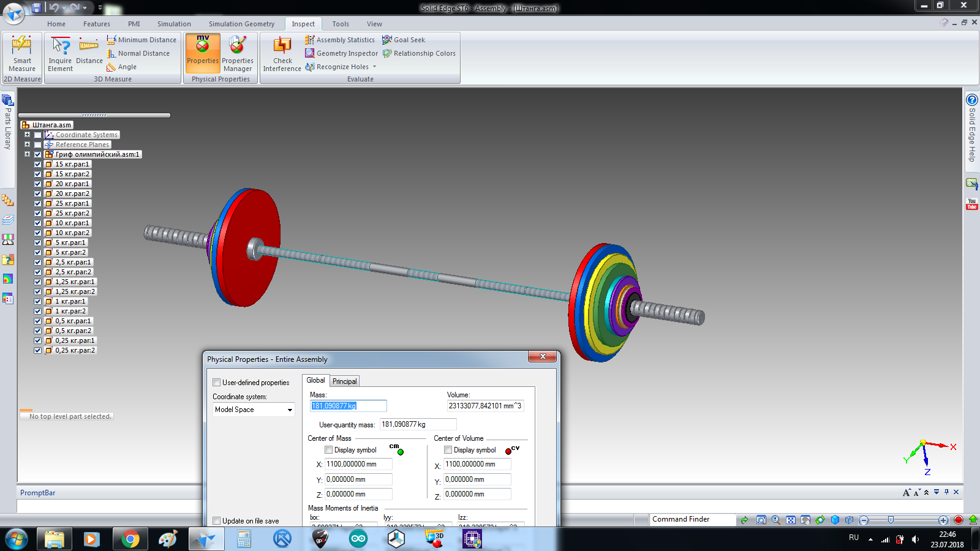Select the Angle measure tool
The width and height of the screenshot is (980, 551).
pos(121,67)
